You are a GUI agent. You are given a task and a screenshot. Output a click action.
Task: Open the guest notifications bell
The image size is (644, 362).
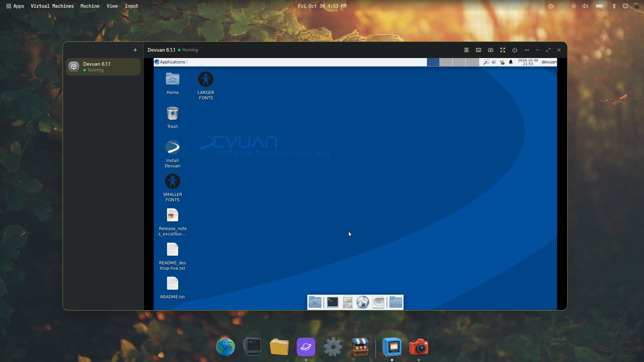click(511, 62)
